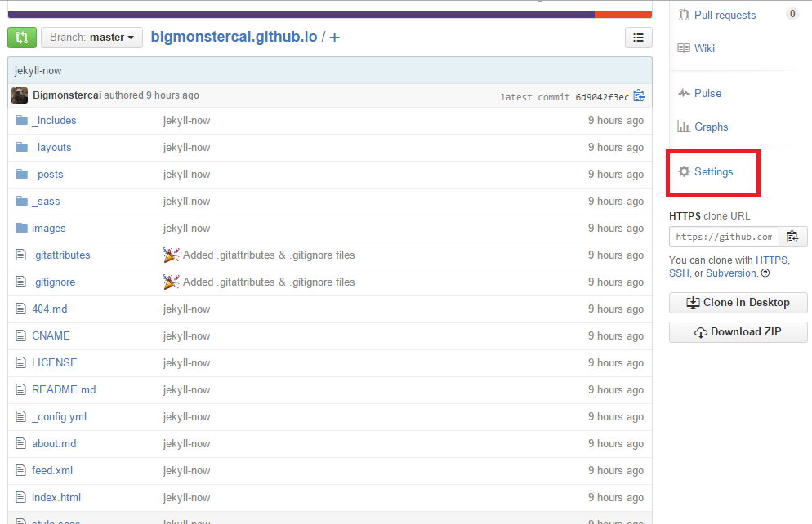Viewport: 812px width, 524px height.
Task: Open the Graphs section
Action: [711, 127]
